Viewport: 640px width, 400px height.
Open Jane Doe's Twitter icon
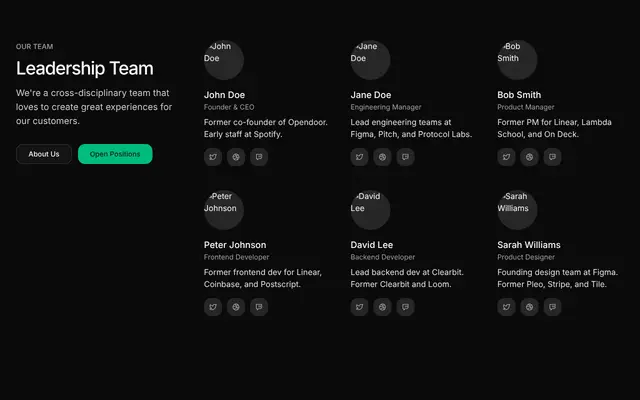[x=360, y=157]
